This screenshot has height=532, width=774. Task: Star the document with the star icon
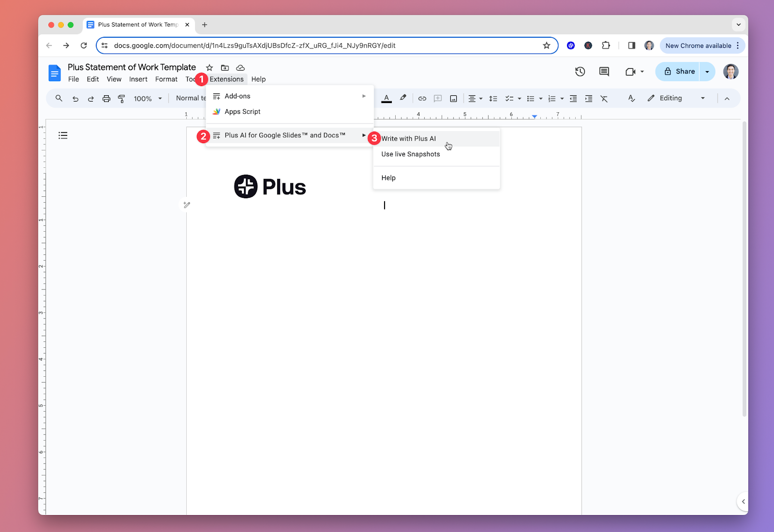pyautogui.click(x=209, y=68)
